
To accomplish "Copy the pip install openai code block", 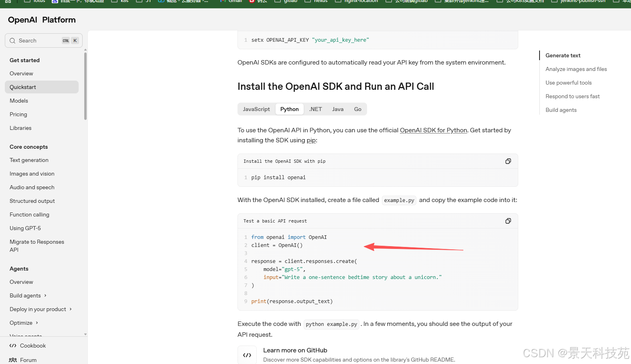I will (x=508, y=161).
